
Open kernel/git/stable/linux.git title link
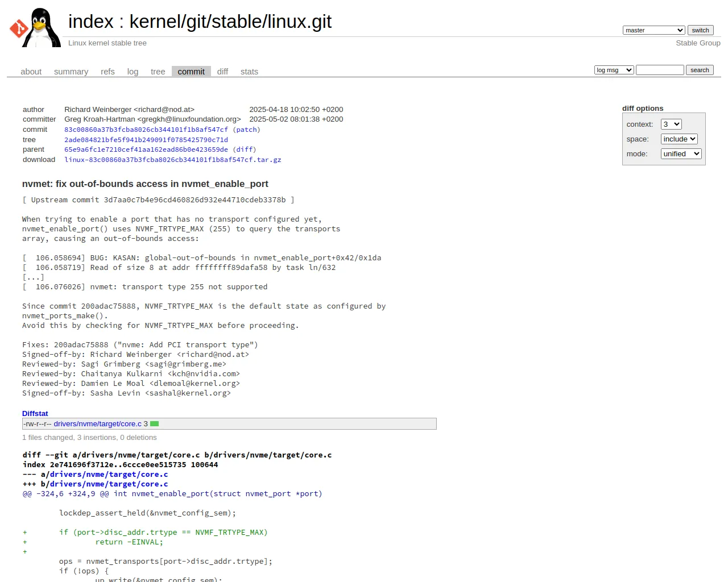[230, 22]
